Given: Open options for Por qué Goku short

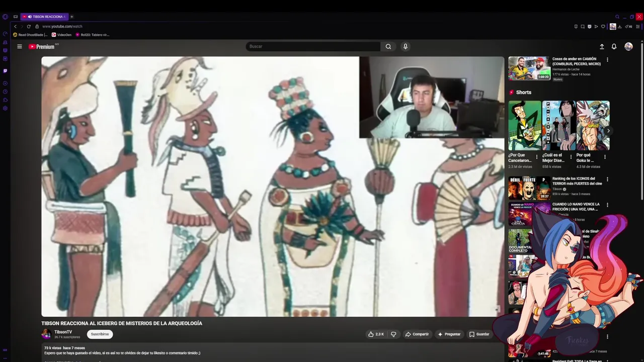Looking at the screenshot, I should coord(605,157).
